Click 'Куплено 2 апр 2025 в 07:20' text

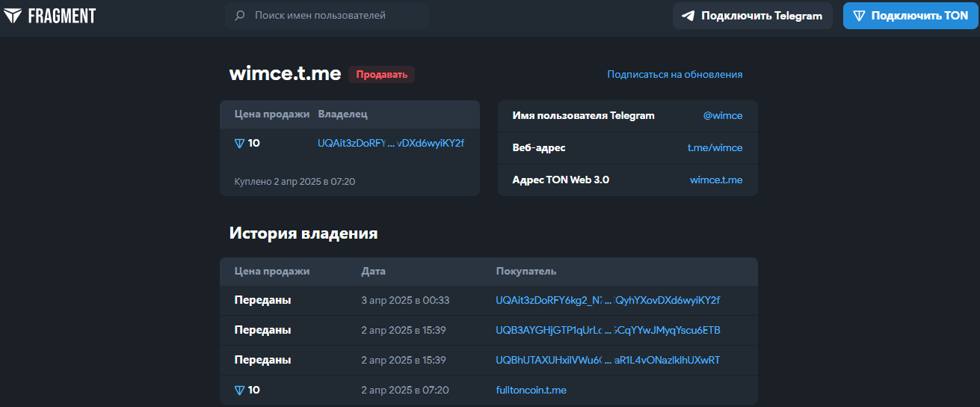295,181
